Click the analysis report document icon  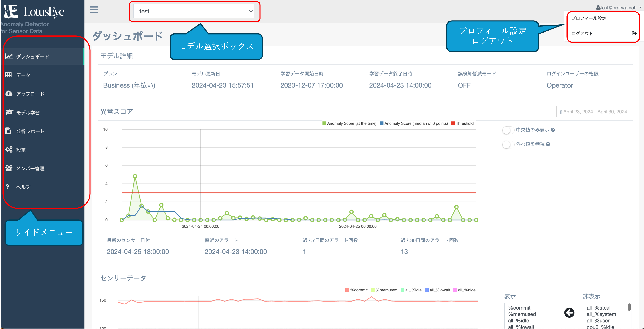pos(8,131)
